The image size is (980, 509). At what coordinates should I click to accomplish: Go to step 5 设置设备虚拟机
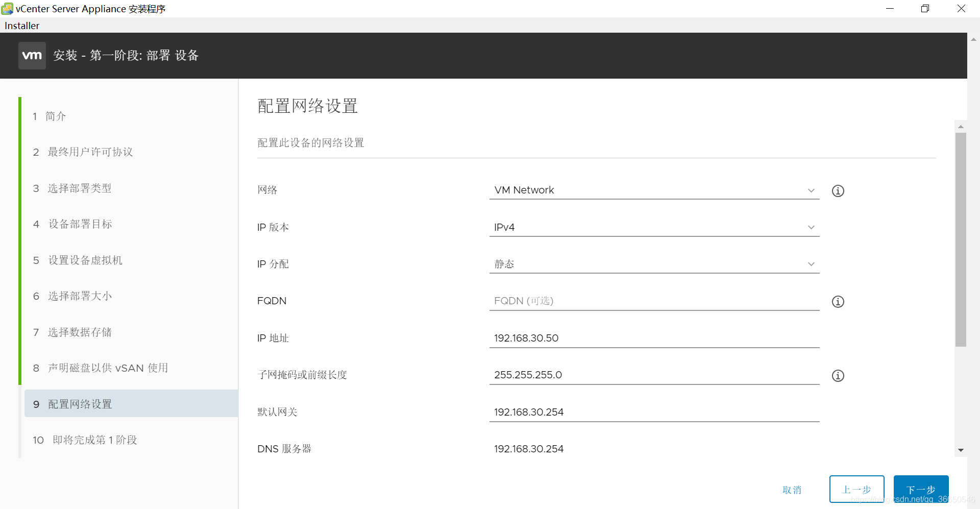78,260
